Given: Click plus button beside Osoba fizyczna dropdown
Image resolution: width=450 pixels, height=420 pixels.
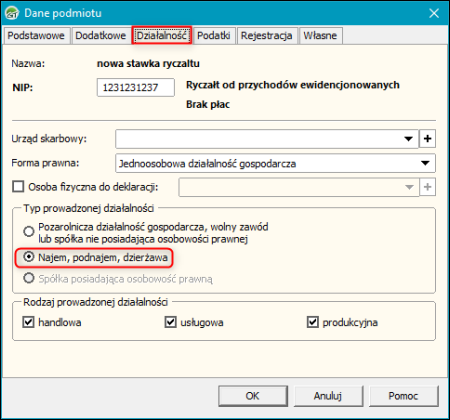Looking at the screenshot, I should [x=427, y=187].
